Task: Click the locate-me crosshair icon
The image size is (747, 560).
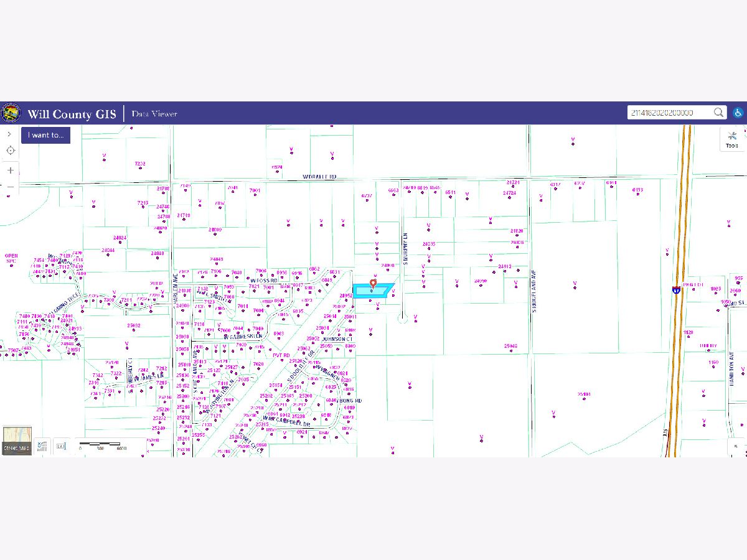Action: click(x=10, y=151)
